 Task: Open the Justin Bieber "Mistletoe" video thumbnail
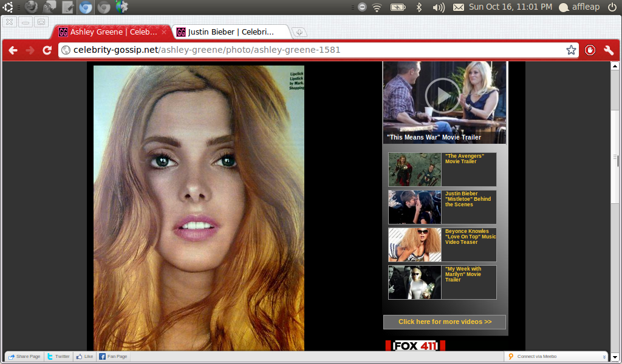tap(414, 207)
